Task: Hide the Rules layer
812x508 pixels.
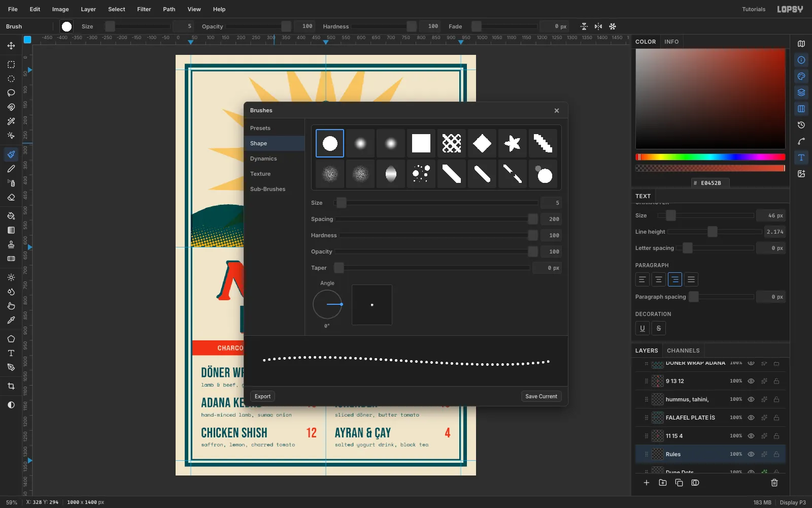Action: 751,454
